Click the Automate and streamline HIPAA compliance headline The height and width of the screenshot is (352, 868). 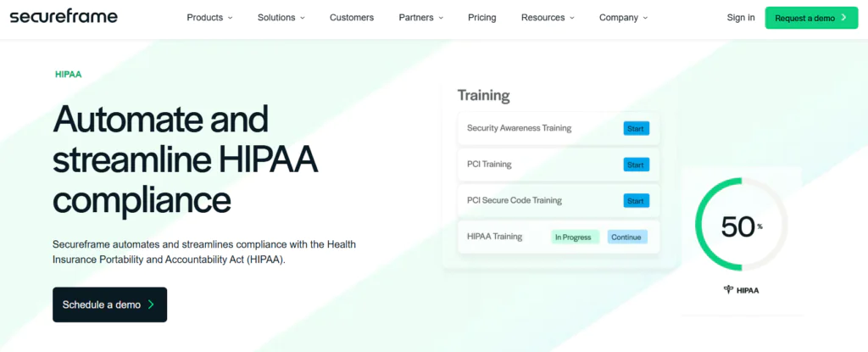[x=186, y=159]
